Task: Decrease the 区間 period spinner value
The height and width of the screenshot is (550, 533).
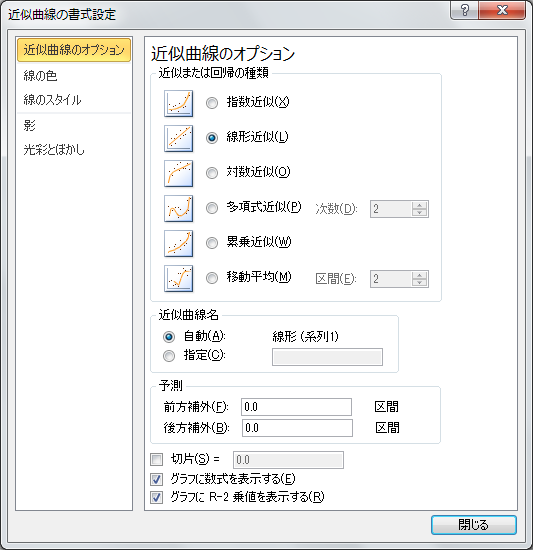Action: coord(419,282)
